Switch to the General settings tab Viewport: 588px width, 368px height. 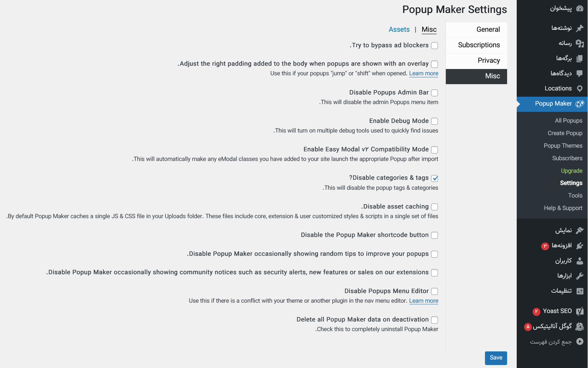click(x=476, y=30)
